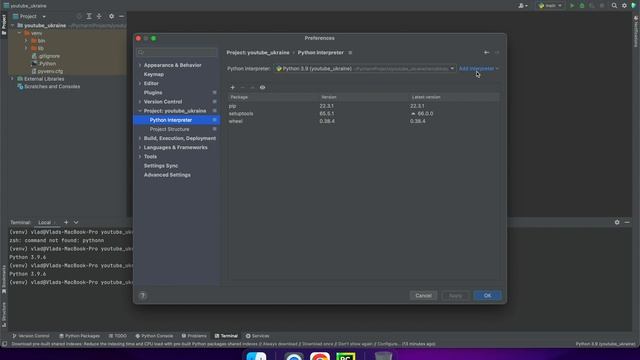Expand the Editor settings section
The height and width of the screenshot is (360, 640).
pos(140,83)
